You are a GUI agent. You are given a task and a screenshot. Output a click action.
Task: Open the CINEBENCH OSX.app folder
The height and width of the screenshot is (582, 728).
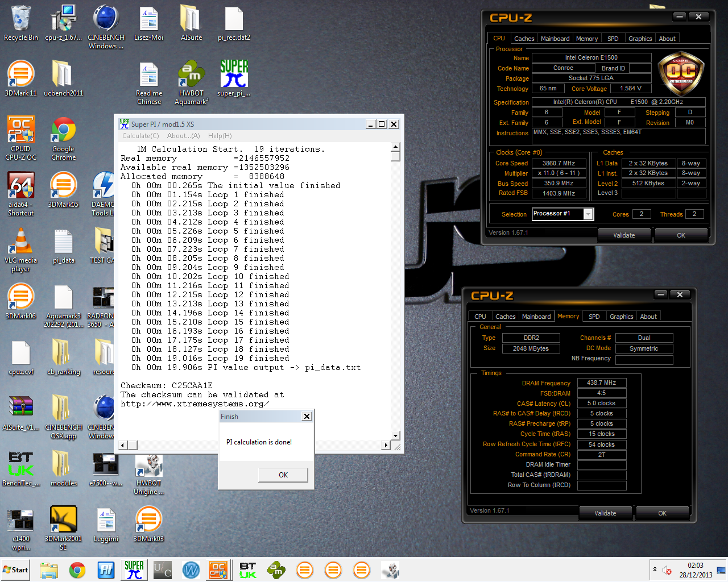(x=63, y=417)
